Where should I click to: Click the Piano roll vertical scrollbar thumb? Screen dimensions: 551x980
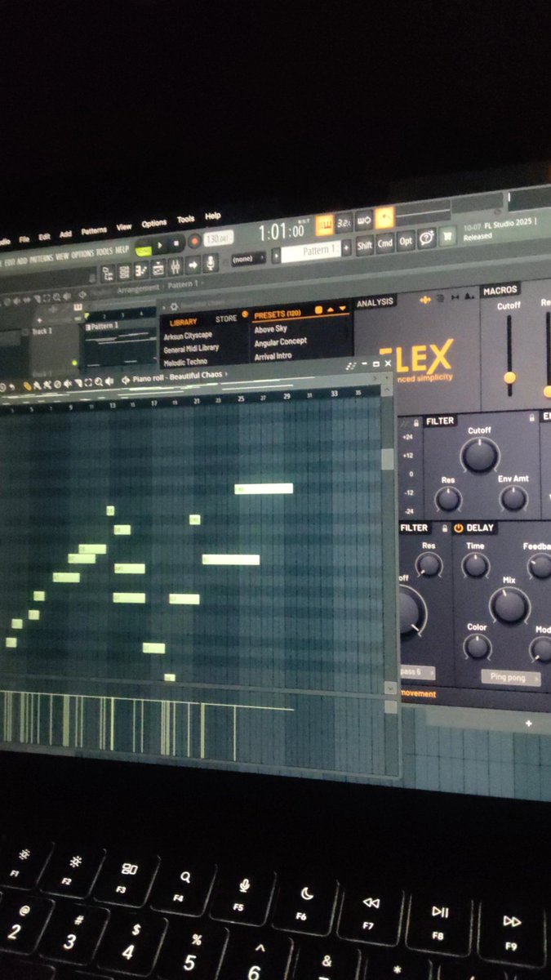[x=388, y=459]
